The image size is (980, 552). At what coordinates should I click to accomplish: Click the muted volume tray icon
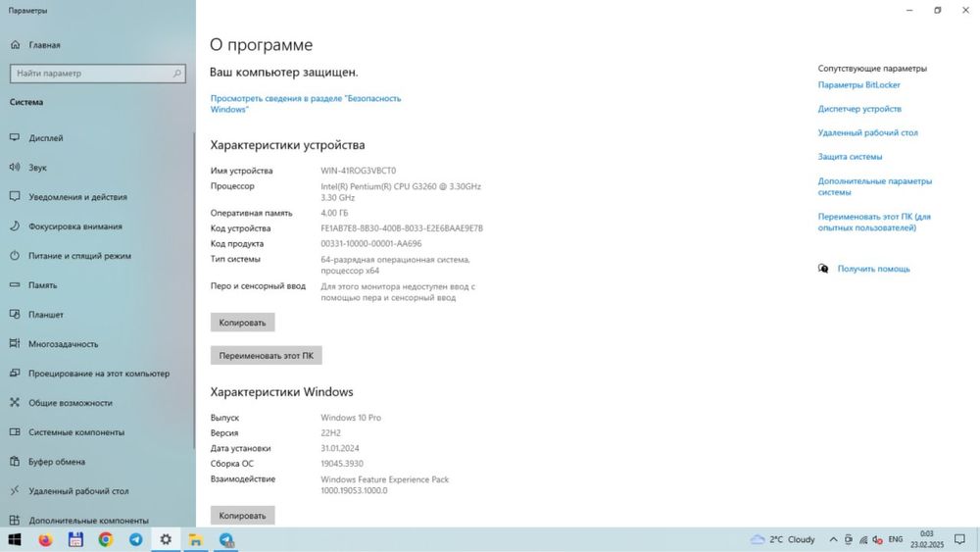(x=877, y=539)
